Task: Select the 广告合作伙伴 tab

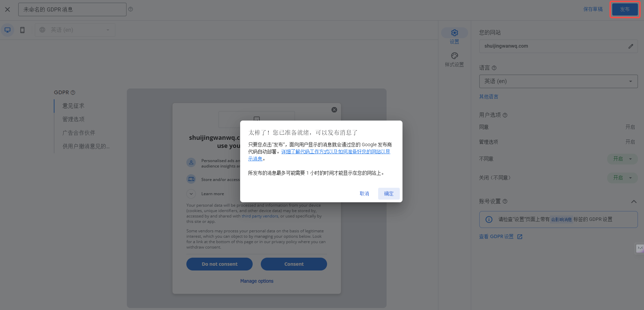Action: pos(79,133)
